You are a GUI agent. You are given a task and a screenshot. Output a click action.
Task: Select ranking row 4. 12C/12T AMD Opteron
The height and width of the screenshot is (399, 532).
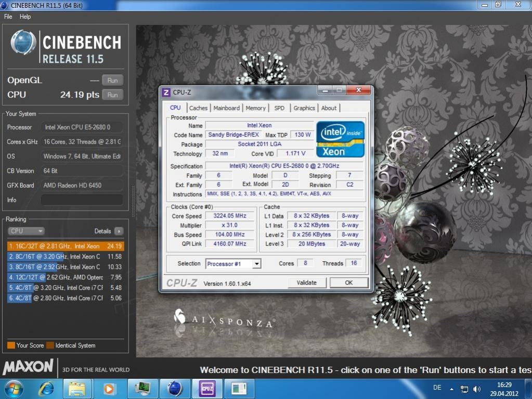coord(66,277)
